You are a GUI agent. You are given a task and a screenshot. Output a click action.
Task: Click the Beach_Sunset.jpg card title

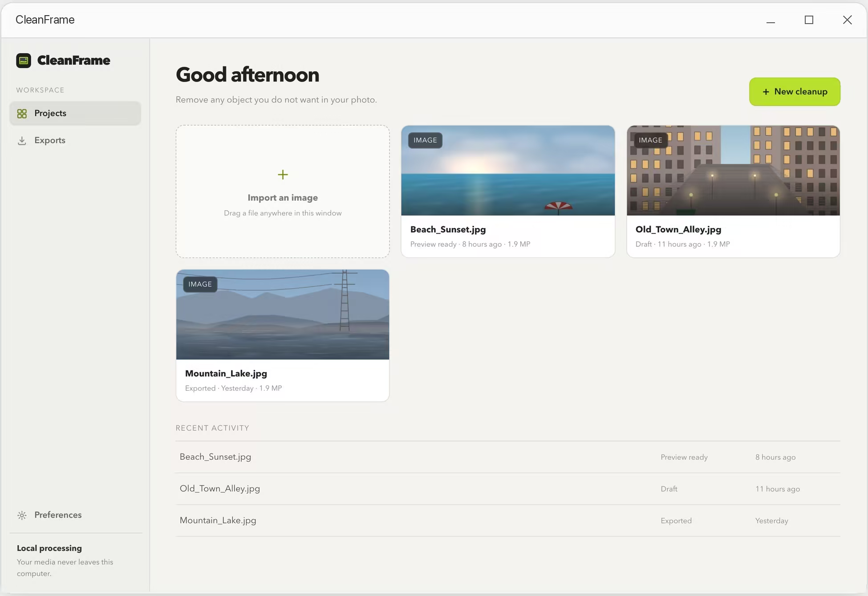(x=448, y=229)
